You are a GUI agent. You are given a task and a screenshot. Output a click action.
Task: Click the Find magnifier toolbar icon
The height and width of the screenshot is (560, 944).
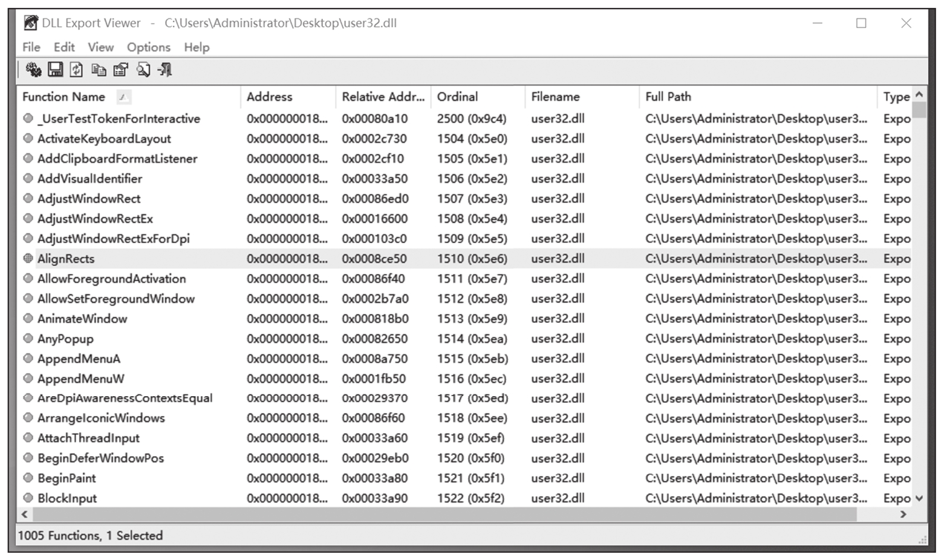(x=143, y=70)
